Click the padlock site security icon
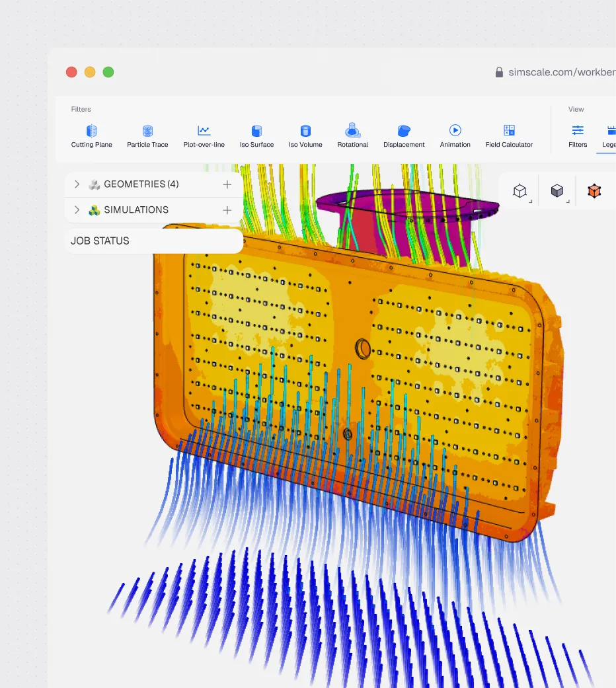 point(499,72)
